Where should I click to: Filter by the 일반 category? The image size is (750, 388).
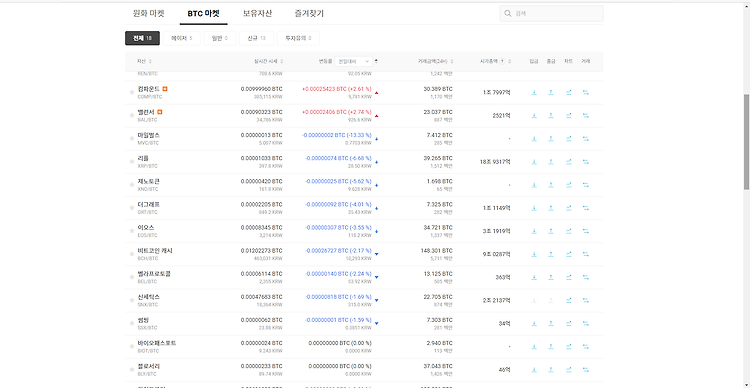[x=220, y=38]
